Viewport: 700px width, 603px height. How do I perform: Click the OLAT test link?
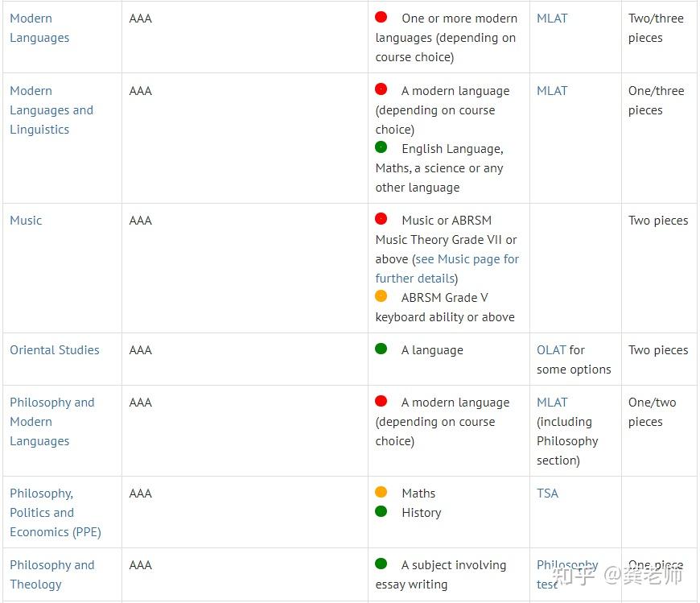click(x=551, y=350)
